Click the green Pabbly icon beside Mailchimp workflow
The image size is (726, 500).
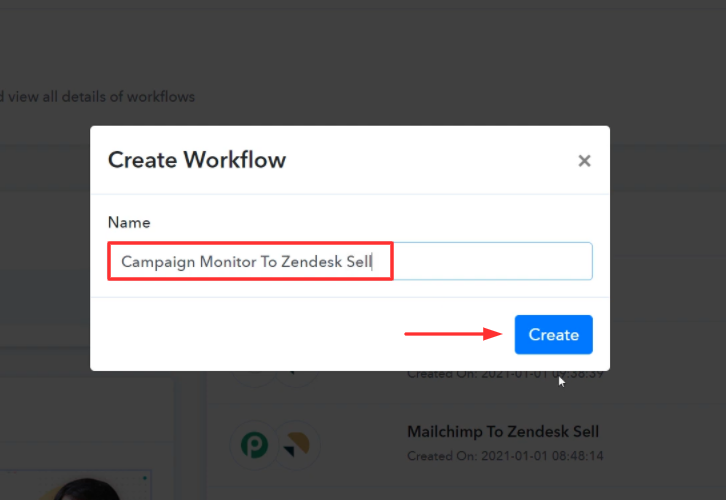pyautogui.click(x=254, y=445)
